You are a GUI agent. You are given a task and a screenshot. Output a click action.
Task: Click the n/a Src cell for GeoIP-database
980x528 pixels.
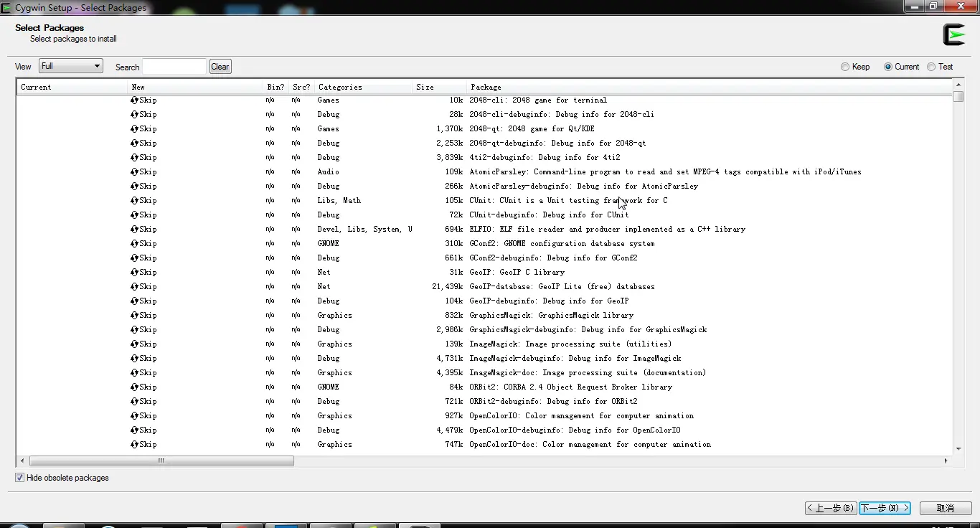tap(296, 287)
